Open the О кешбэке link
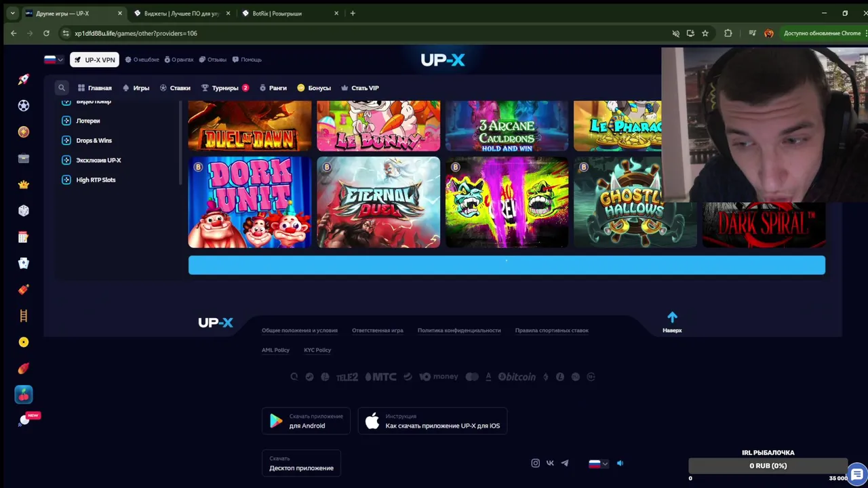Viewport: 868px width, 488px height. click(x=142, y=60)
